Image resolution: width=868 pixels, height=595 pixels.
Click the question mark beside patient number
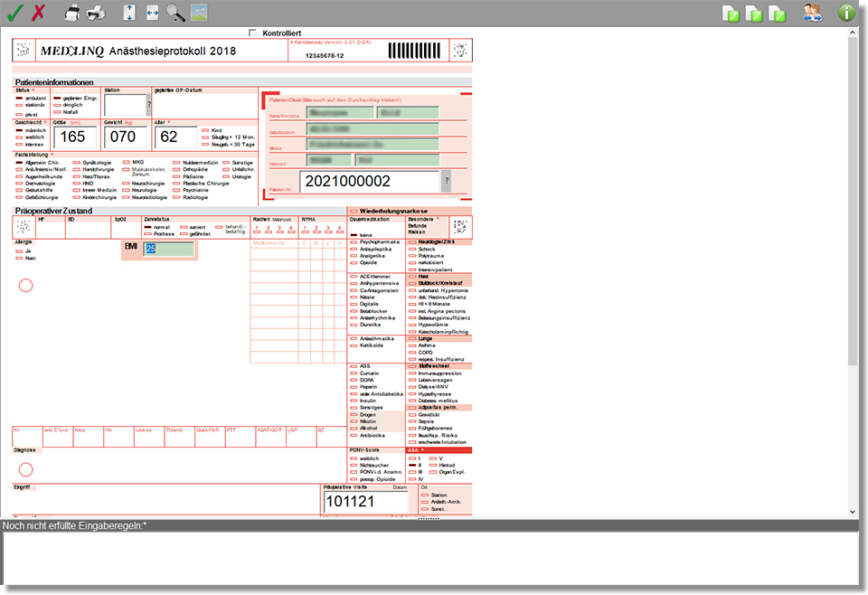coord(446,181)
